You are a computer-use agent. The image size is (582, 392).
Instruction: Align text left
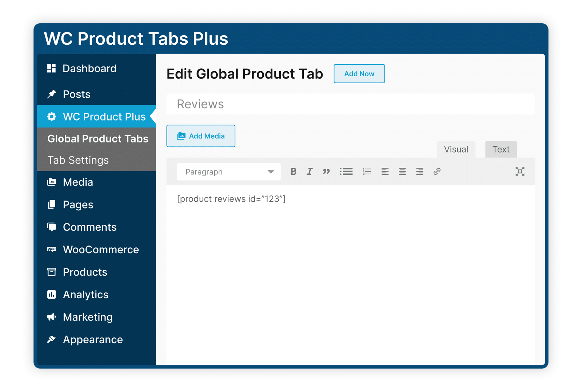coord(385,171)
